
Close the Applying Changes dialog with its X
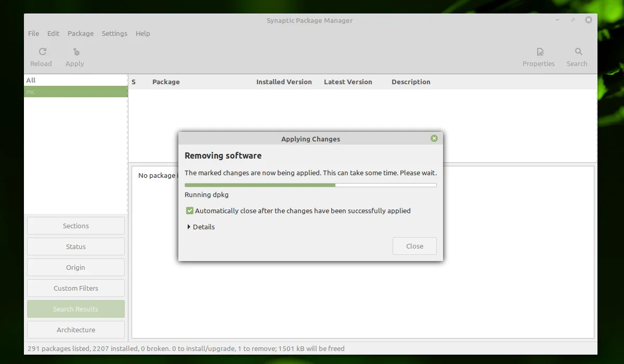[x=434, y=138]
